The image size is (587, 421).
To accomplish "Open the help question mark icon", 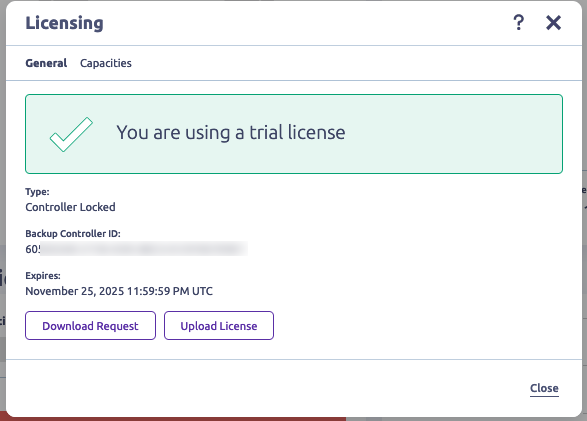I will point(518,22).
